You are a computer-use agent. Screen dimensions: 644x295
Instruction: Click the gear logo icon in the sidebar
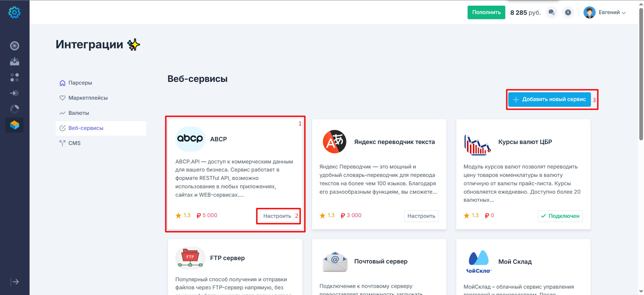(14, 12)
